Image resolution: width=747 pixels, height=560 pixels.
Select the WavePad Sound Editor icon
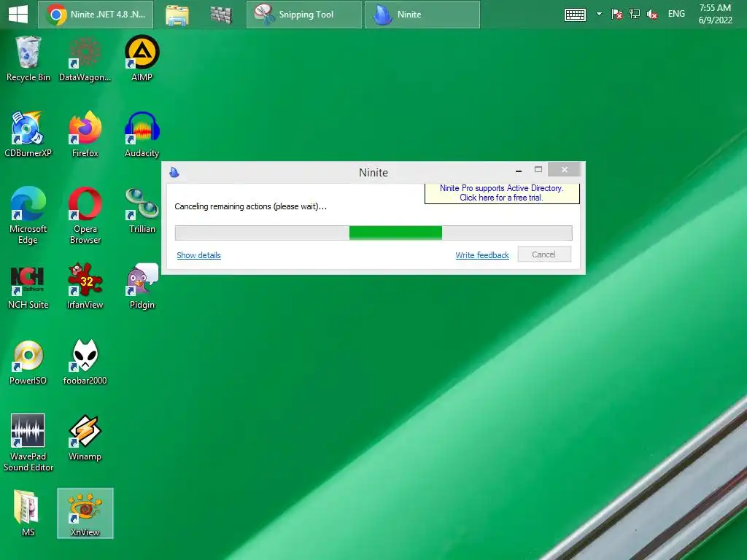pos(28,443)
